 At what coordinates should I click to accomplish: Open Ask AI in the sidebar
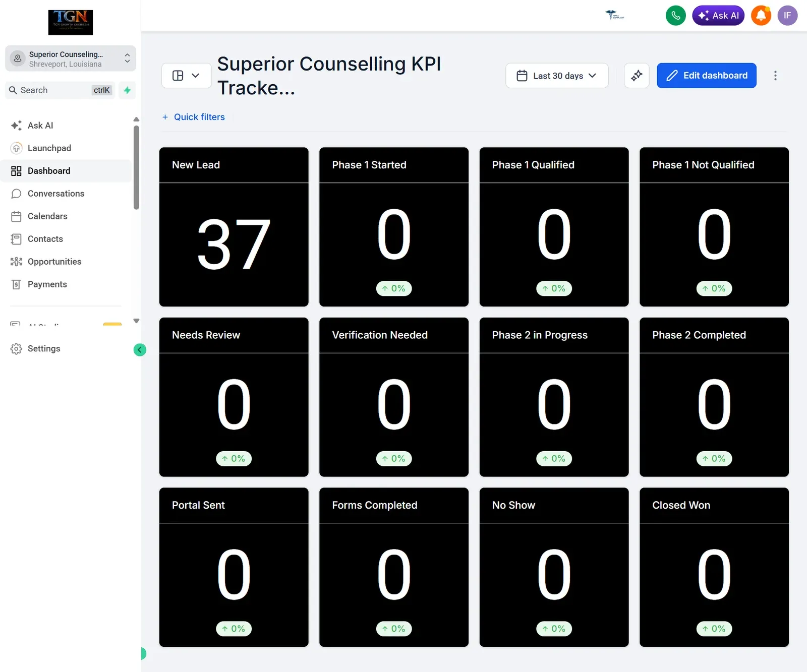tap(66, 126)
